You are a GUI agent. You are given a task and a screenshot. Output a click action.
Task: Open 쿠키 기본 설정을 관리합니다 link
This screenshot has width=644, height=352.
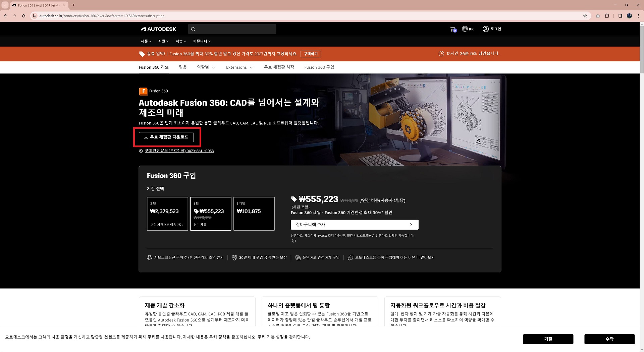click(283, 337)
